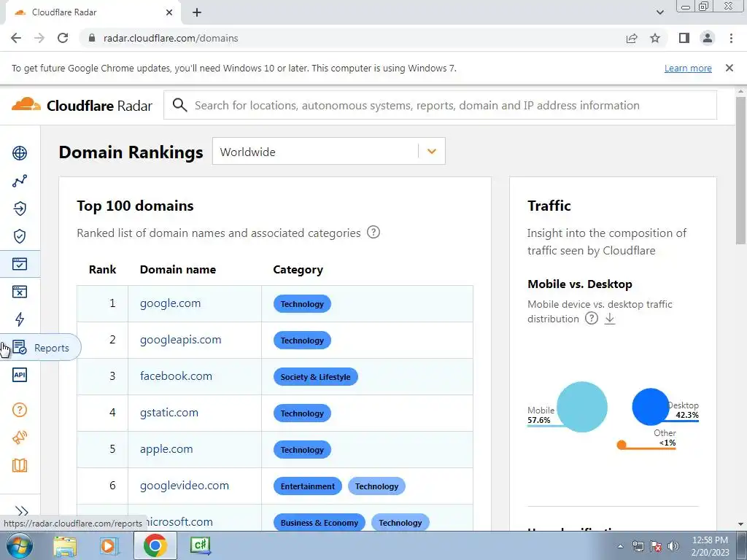Open the google.com domain link
Screen dimensions: 747x560
(170, 303)
